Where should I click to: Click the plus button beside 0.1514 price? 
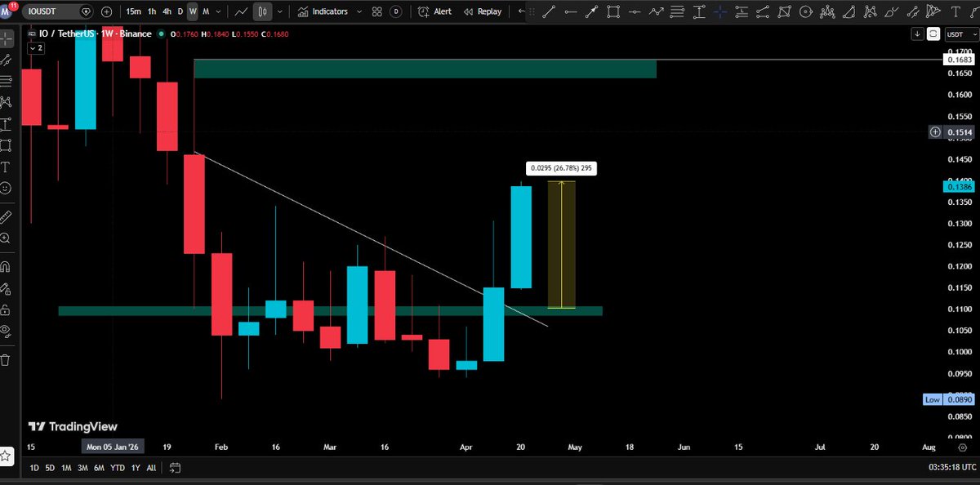935,131
